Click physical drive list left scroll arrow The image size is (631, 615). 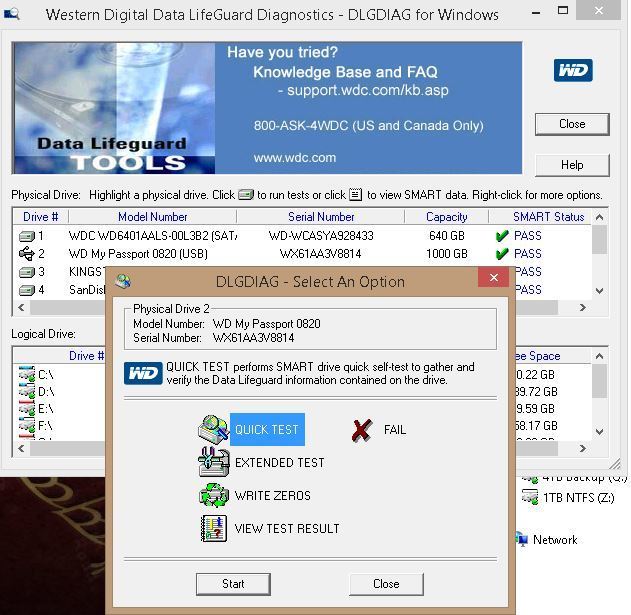(21, 308)
